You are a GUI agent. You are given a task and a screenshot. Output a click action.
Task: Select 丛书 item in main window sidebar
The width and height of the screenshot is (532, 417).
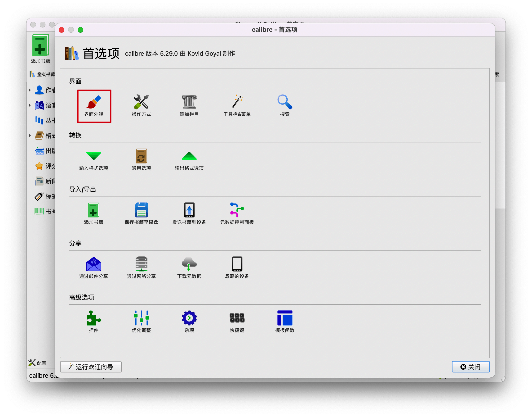45,120
